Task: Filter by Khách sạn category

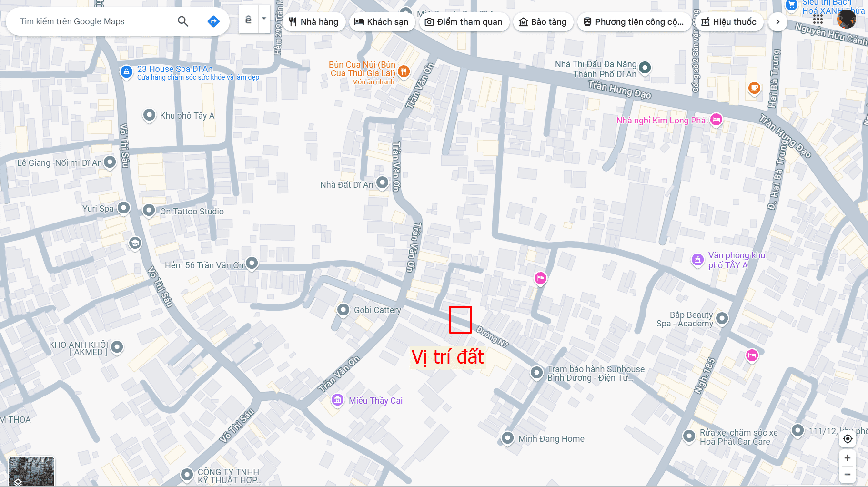Action: click(x=382, y=22)
